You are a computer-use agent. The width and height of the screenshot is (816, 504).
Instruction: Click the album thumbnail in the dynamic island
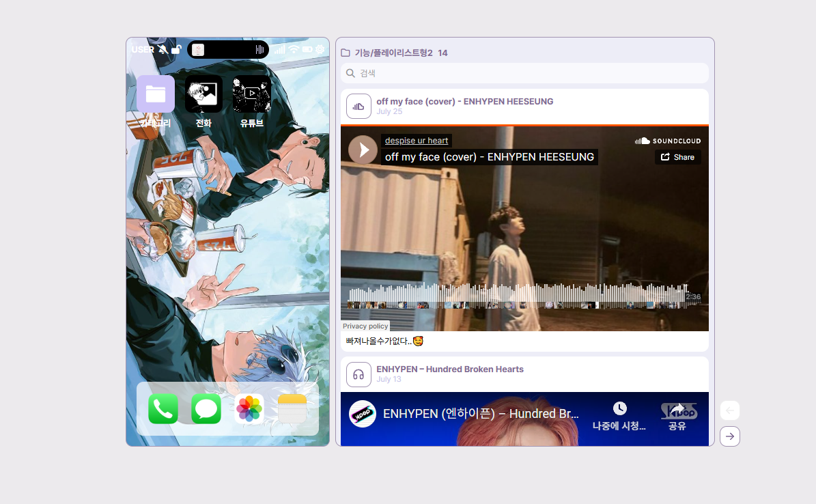(x=198, y=50)
